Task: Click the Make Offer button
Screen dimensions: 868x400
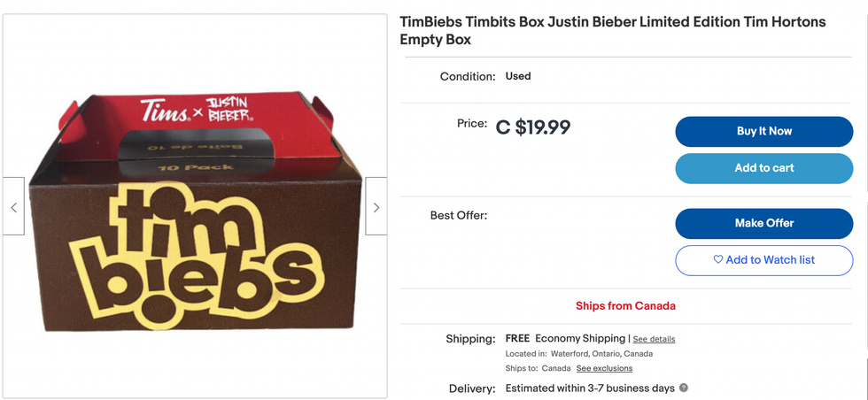Action: 763,223
